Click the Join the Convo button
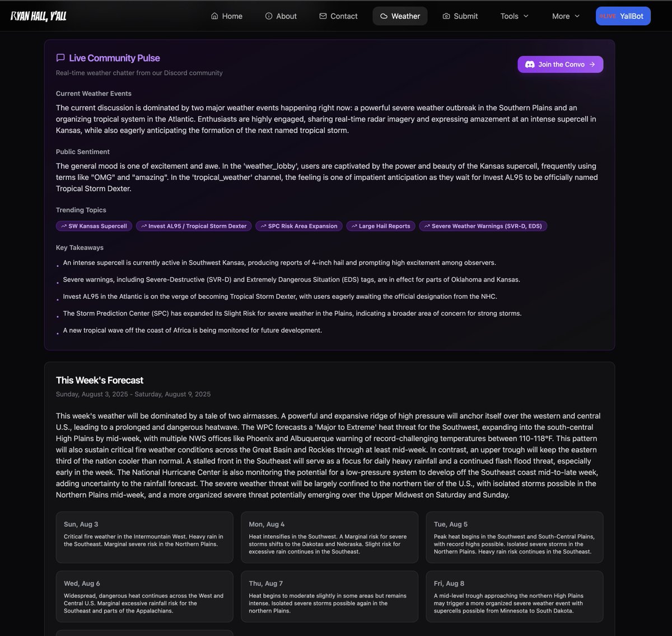Image resolution: width=672 pixels, height=636 pixels. [x=560, y=64]
